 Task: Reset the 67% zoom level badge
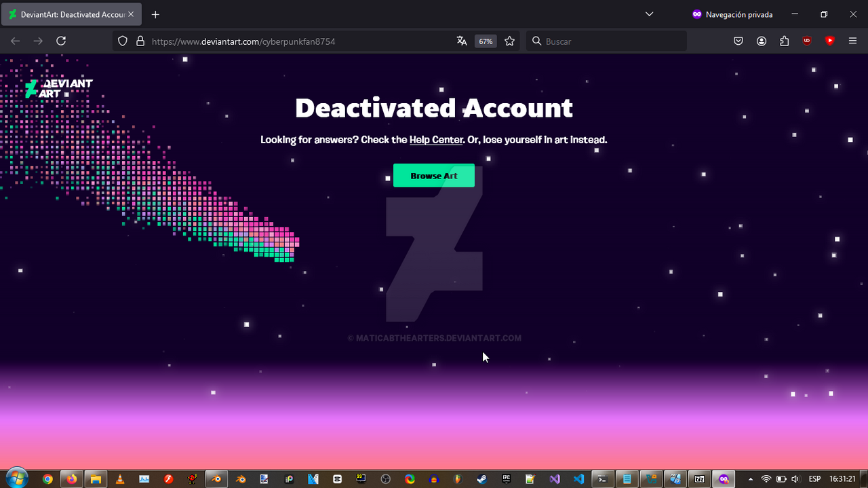[486, 41]
